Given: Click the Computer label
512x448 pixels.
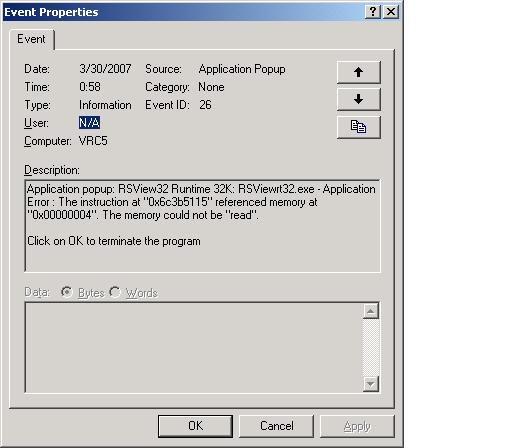Looking at the screenshot, I should coord(48,141).
